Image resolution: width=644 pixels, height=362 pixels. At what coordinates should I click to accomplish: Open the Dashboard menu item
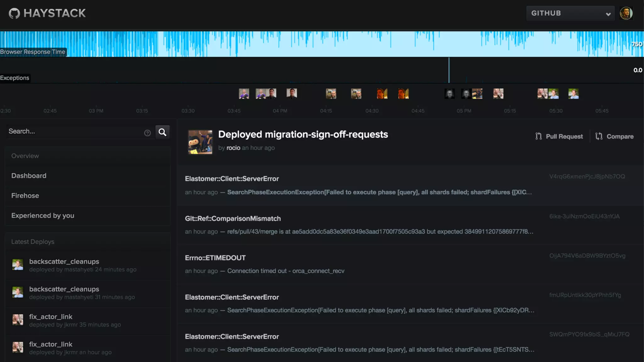[29, 176]
